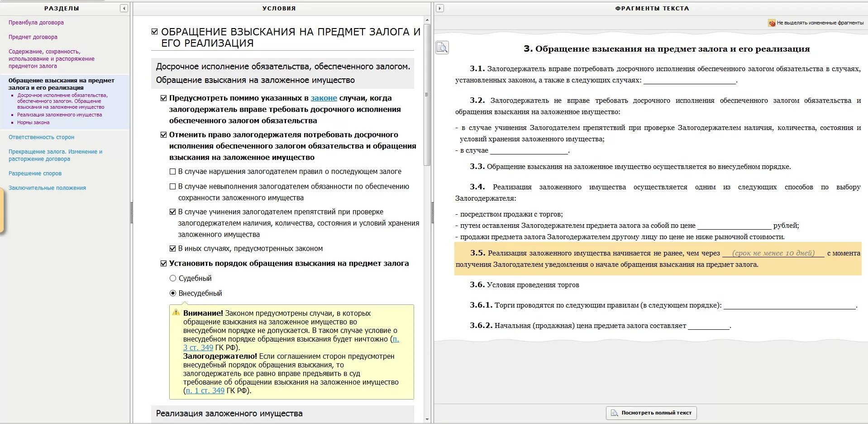Click Не выделять измененные фрагменты
The image size is (868, 424).
[x=820, y=23]
